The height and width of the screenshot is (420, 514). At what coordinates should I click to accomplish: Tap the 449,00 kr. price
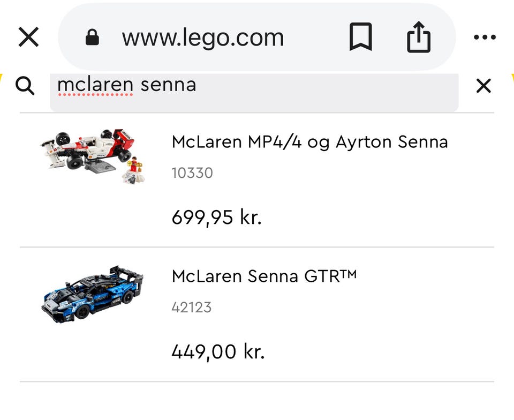[218, 352]
